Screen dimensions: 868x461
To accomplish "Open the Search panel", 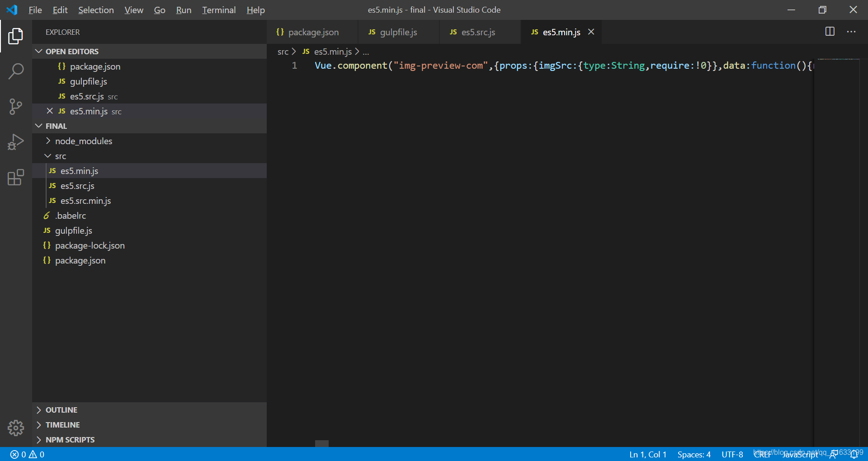I will 16,71.
